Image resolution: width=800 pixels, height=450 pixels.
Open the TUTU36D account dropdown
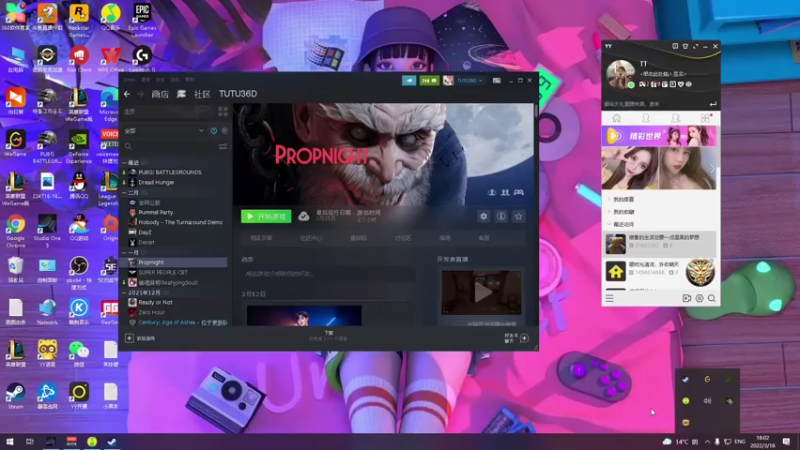[469, 81]
